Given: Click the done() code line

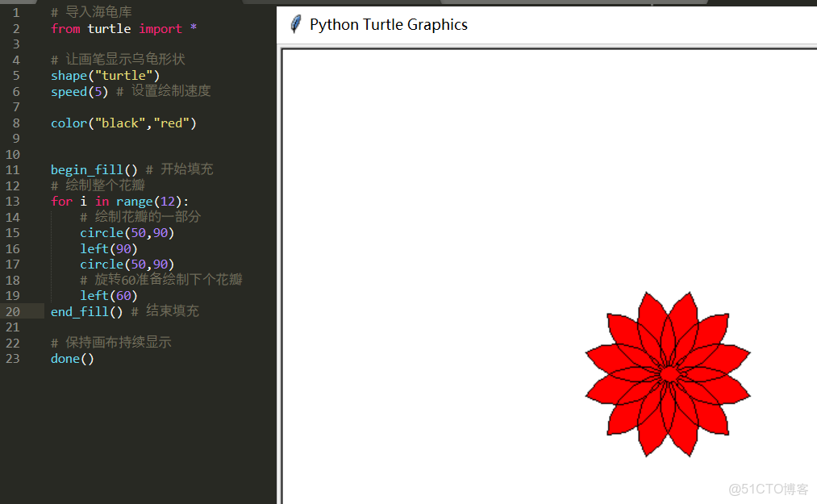Looking at the screenshot, I should [x=72, y=359].
